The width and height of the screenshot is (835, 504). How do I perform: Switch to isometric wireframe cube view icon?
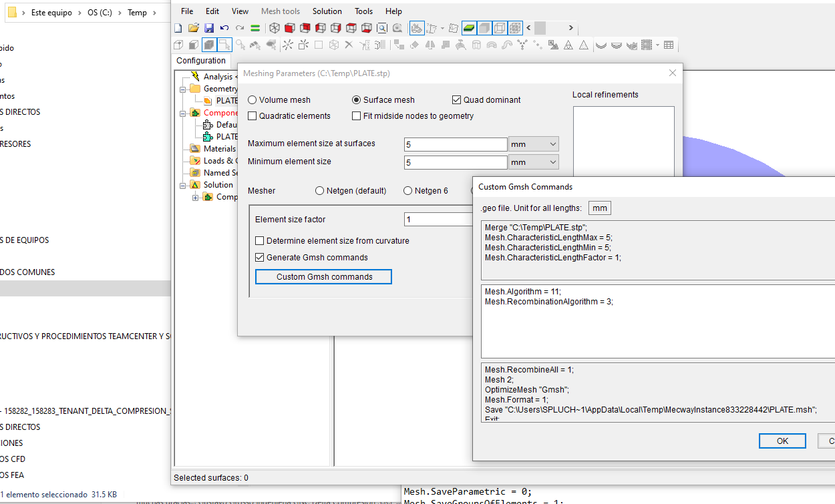pos(275,28)
